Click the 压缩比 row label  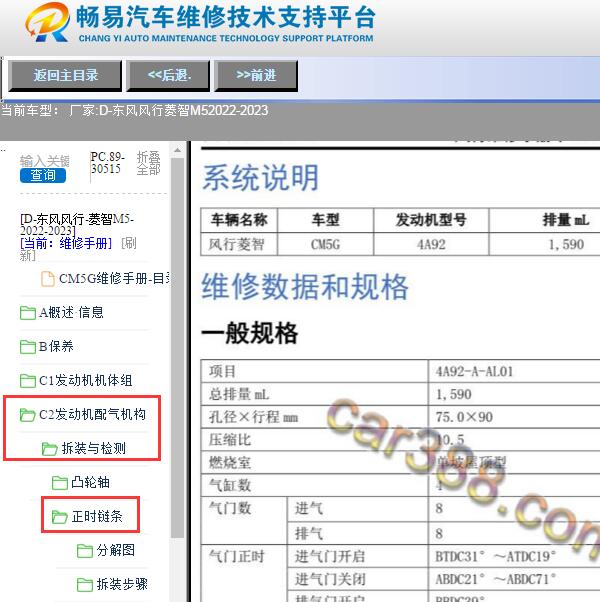click(x=230, y=440)
